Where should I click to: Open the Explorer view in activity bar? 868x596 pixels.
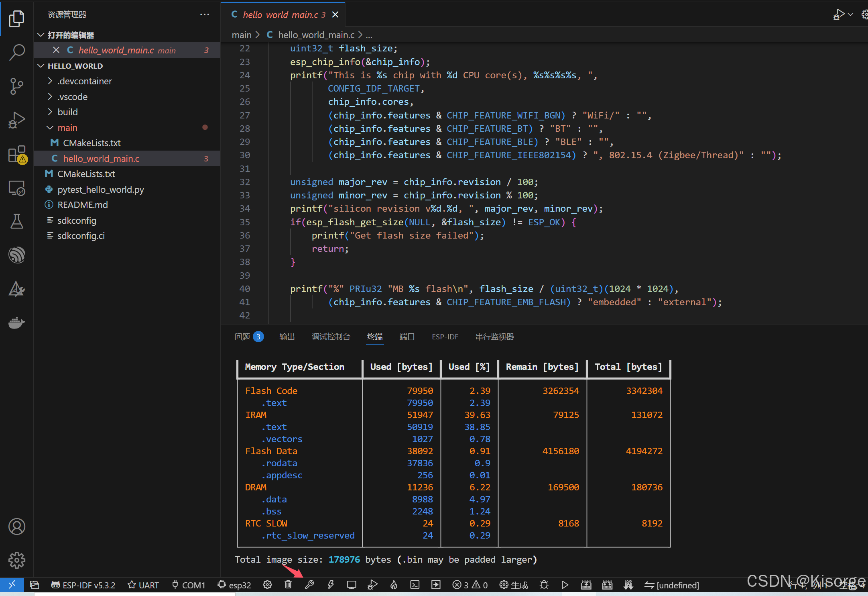coord(16,19)
